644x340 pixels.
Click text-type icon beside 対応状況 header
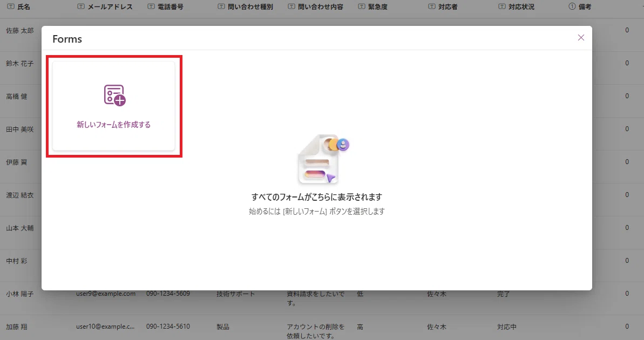pos(502,6)
